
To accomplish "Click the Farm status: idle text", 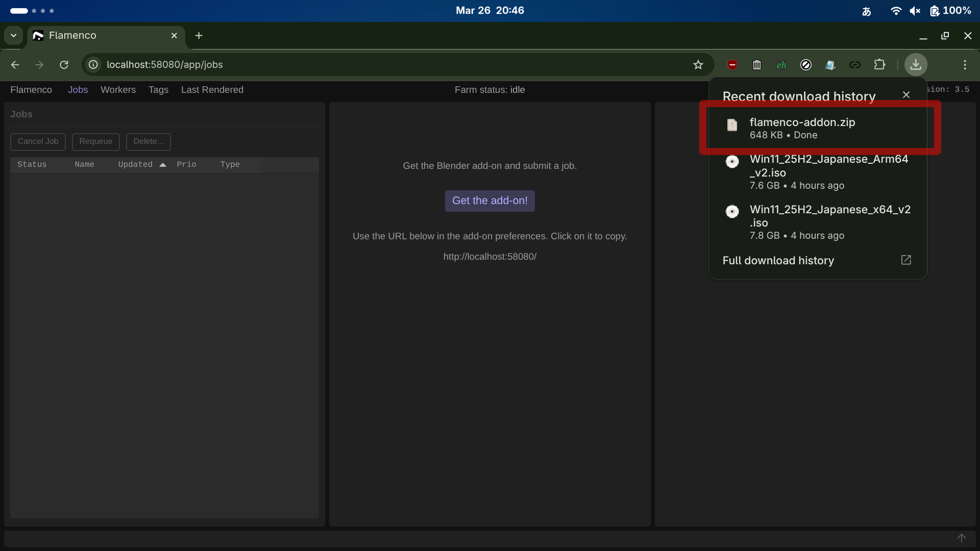I will tap(490, 90).
